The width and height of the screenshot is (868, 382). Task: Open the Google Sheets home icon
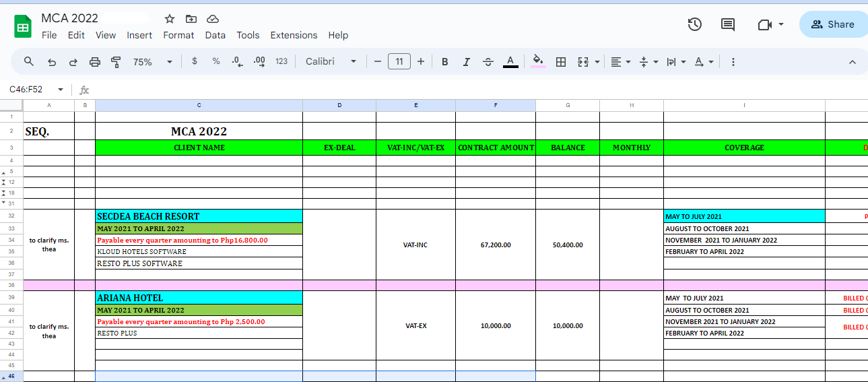click(x=24, y=26)
